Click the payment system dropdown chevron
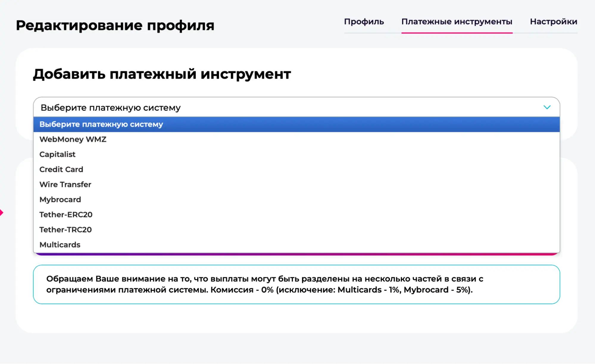 point(547,107)
